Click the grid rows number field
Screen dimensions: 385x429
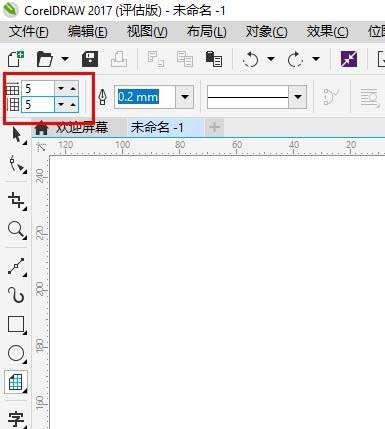[38, 105]
